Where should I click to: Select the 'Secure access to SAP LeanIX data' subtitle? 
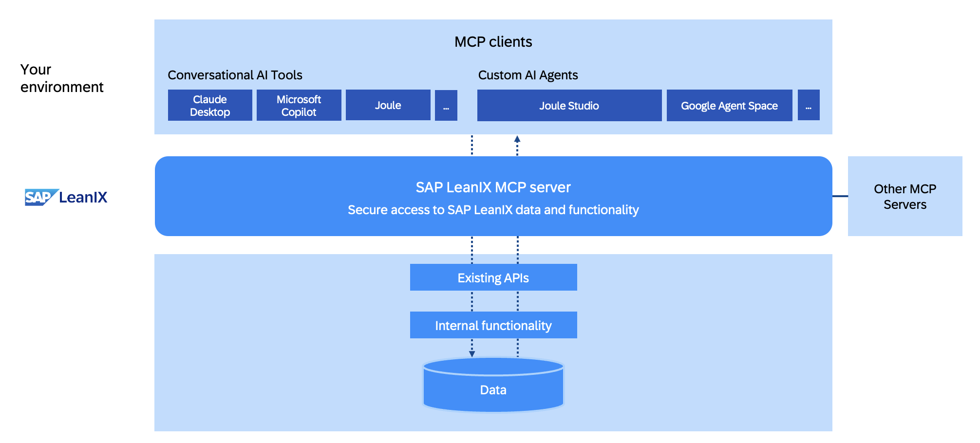coord(493,210)
